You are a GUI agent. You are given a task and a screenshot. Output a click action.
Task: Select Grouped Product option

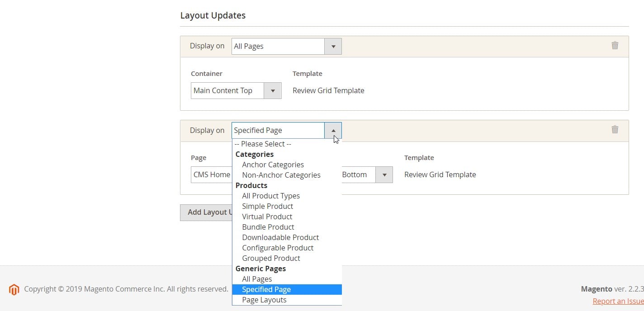[287, 258]
